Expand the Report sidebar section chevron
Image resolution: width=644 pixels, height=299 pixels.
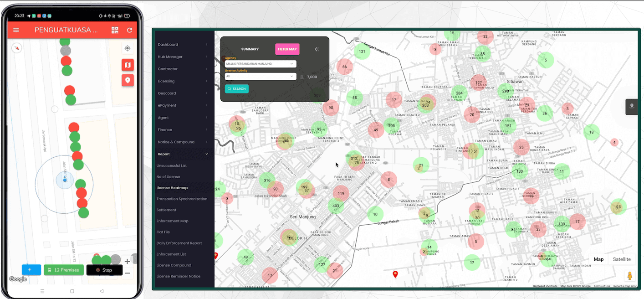(x=206, y=154)
